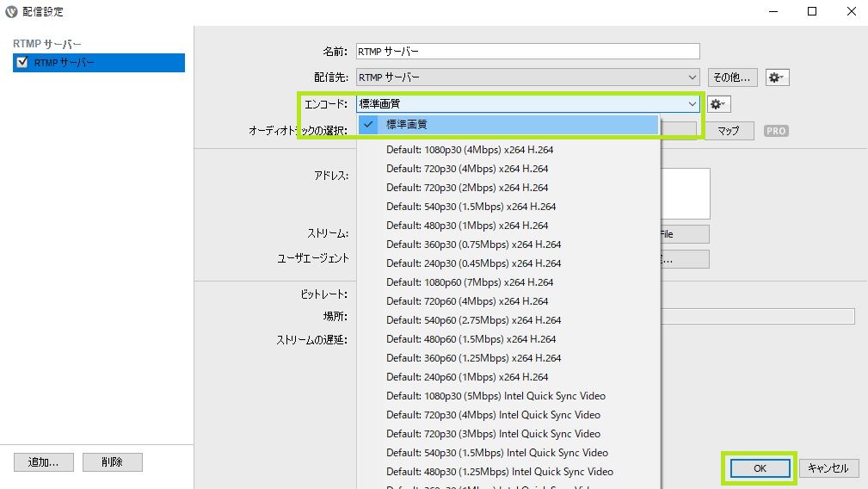Screen dimensions: 868x489
Task: Choose Default: 240p30 (0.45Mbps) x264 H.264
Action: [x=508, y=263]
